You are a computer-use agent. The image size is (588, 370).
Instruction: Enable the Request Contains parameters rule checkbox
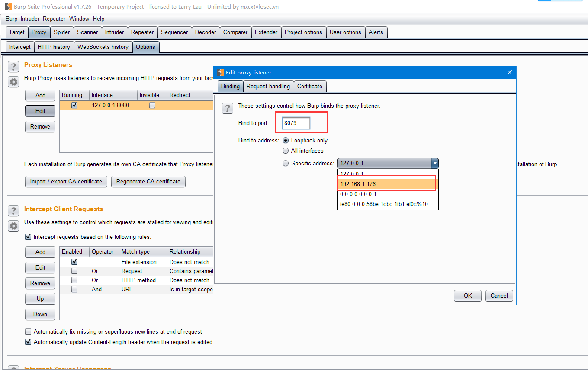[x=74, y=271]
